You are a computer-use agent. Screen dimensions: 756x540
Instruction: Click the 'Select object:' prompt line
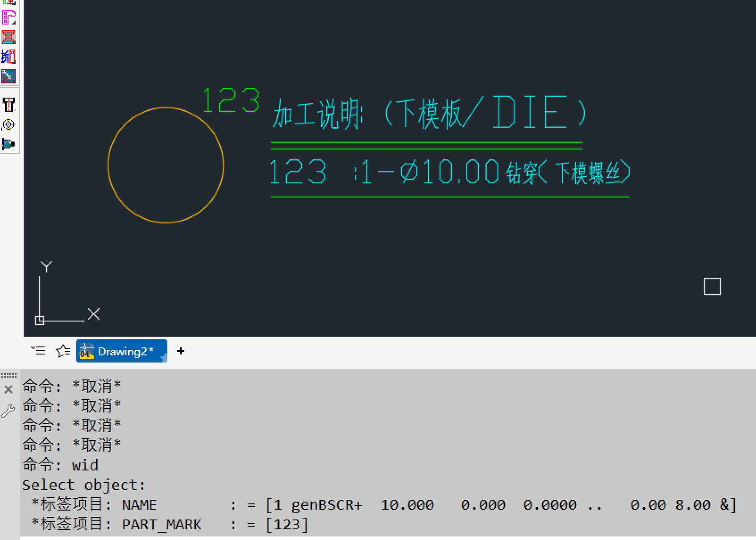(84, 485)
